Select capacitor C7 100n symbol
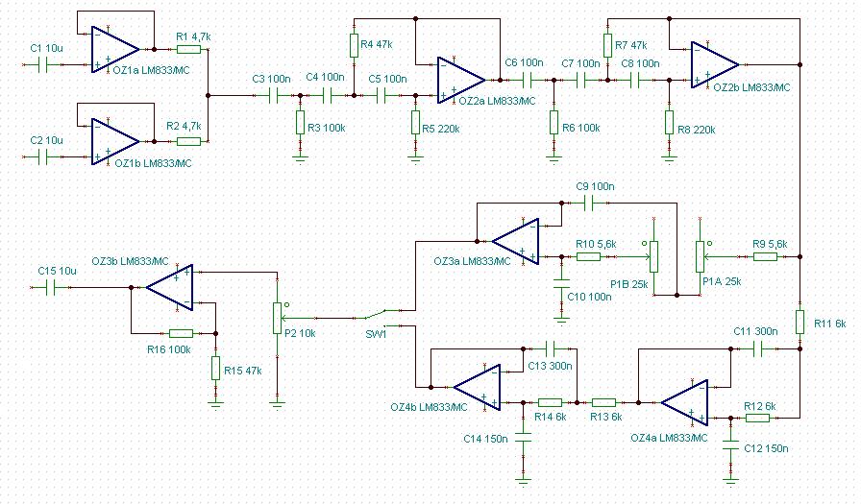 tap(581, 80)
